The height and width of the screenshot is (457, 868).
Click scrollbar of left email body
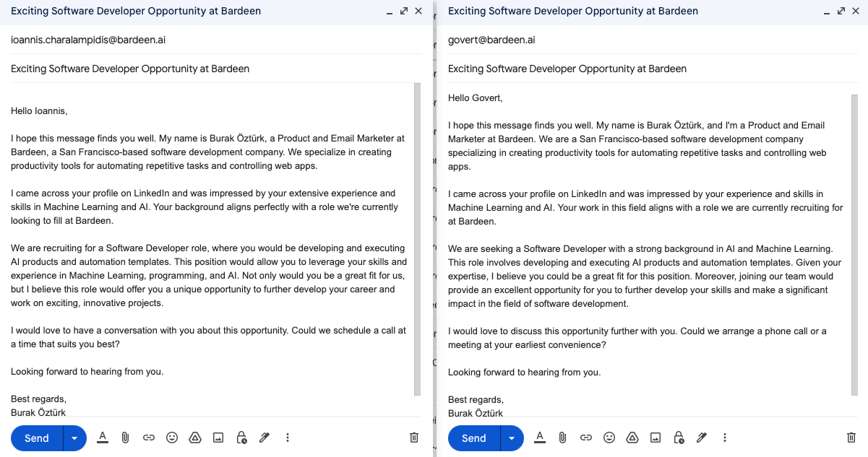[417, 239]
